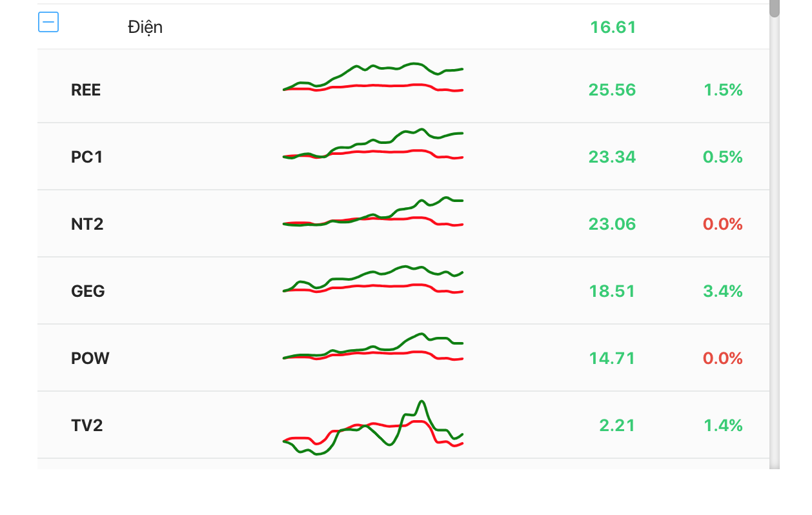
Task: Select the POW ticker symbol
Action: tap(90, 358)
